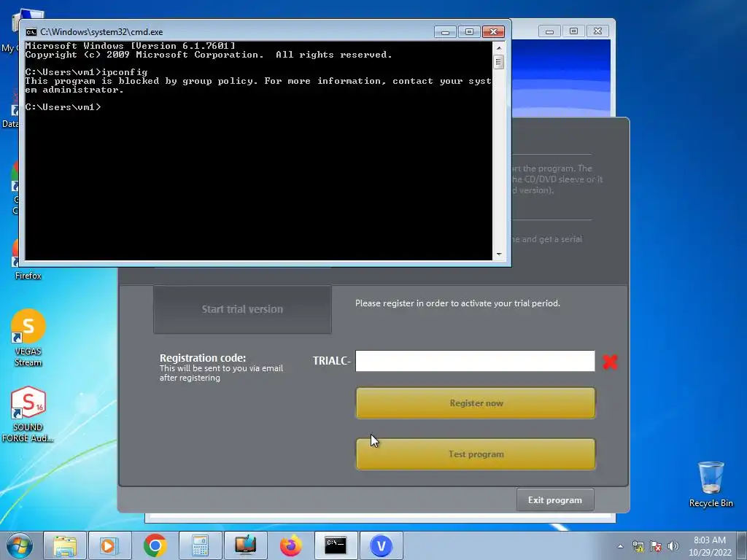Click the volume speaker tray icon
This screenshot has width=747, height=560.
tap(673, 546)
